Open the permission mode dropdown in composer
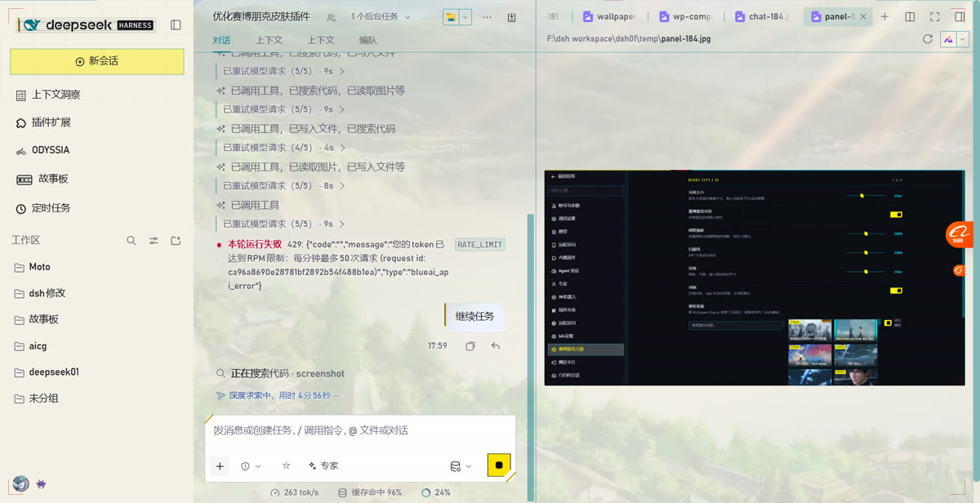 click(251, 466)
